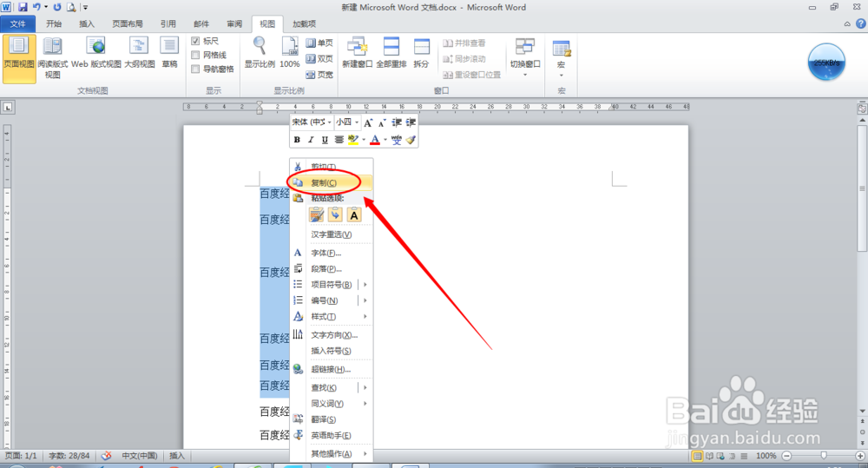Screen dimensions: 868x468
Task: Click Underline in the mini toolbar
Action: 325,140
